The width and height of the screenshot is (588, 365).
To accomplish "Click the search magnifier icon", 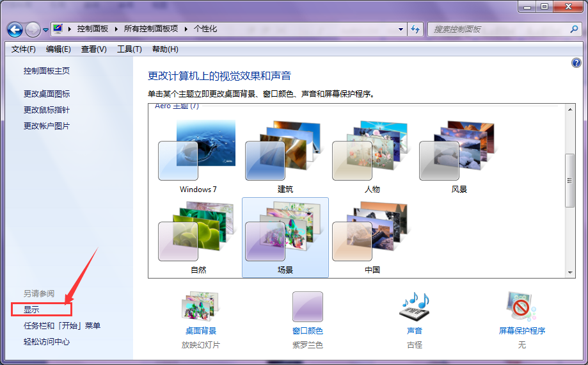I will coord(574,29).
